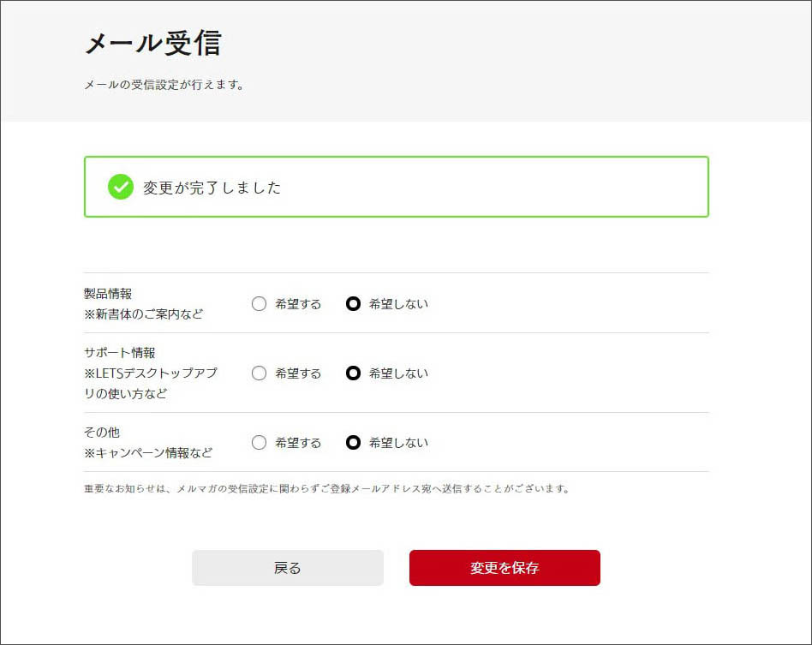812x645 pixels.
Task: Click the ※新書体のご案内など note
Action: click(x=143, y=314)
